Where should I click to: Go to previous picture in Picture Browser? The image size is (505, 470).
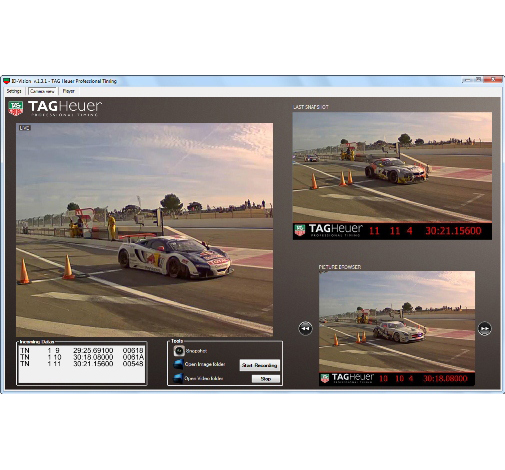pyautogui.click(x=305, y=328)
